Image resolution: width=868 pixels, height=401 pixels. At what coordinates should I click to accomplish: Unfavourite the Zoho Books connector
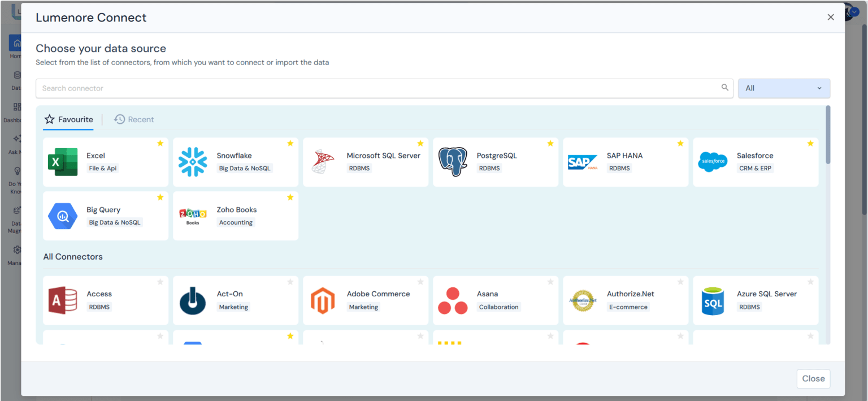(290, 197)
